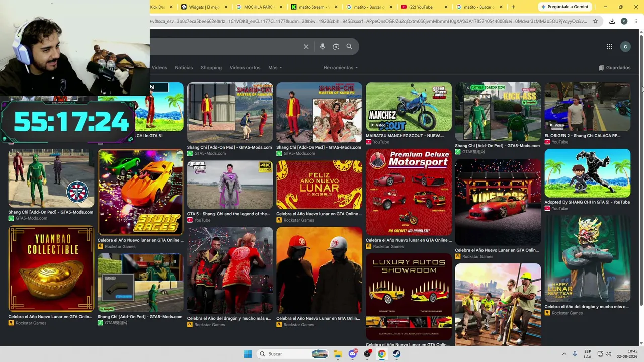Open Chrome downloads
This screenshot has width=644, height=362.
click(612, 21)
